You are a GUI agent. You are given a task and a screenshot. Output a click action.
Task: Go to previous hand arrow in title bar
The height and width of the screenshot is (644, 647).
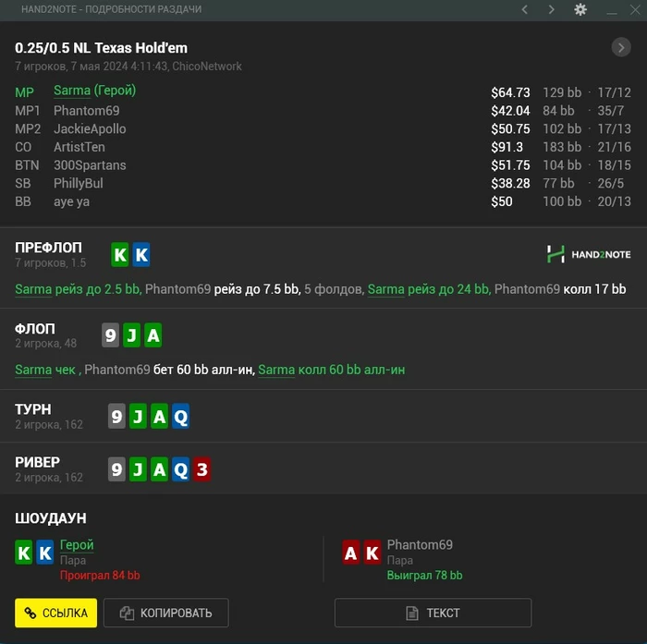pos(524,9)
